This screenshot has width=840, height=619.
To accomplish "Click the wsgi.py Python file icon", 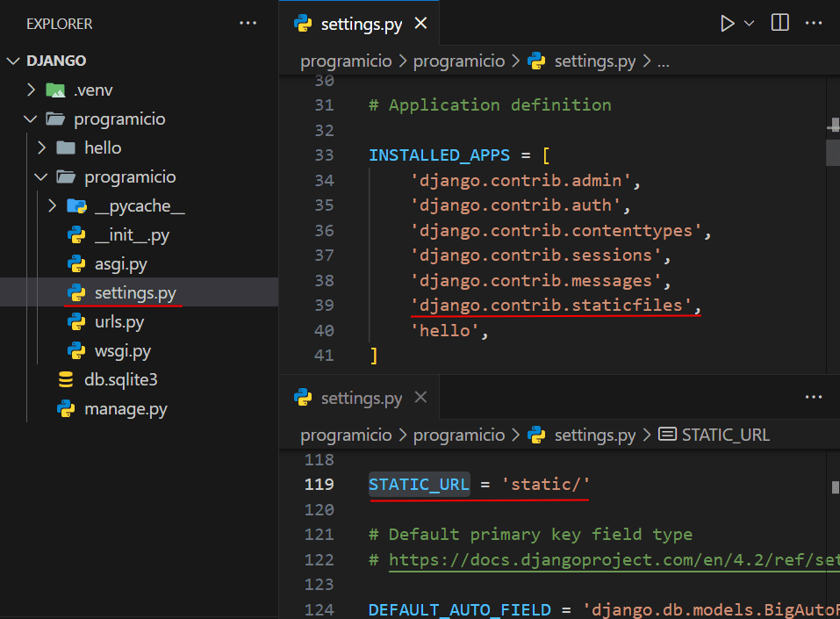I will pyautogui.click(x=76, y=350).
